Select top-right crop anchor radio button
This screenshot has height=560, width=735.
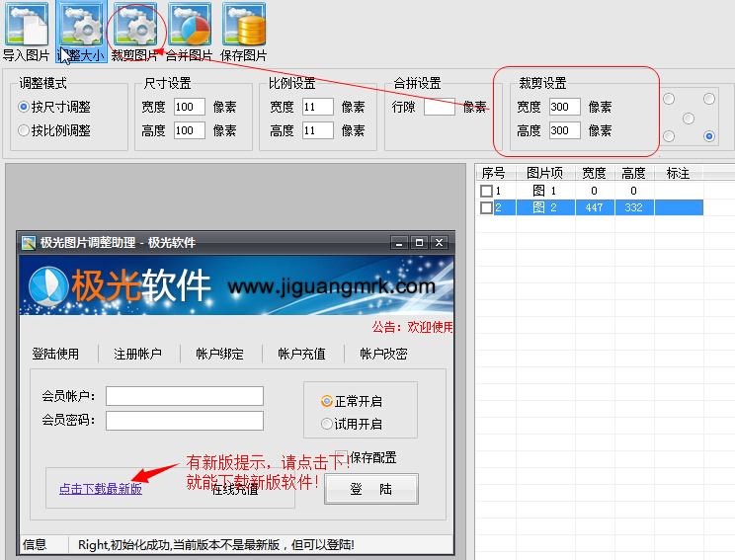(709, 99)
